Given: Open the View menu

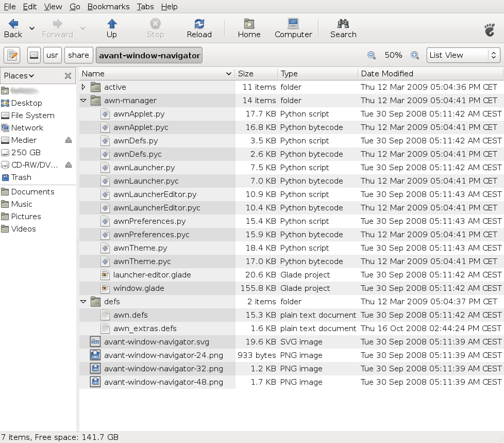Looking at the screenshot, I should click(53, 6).
